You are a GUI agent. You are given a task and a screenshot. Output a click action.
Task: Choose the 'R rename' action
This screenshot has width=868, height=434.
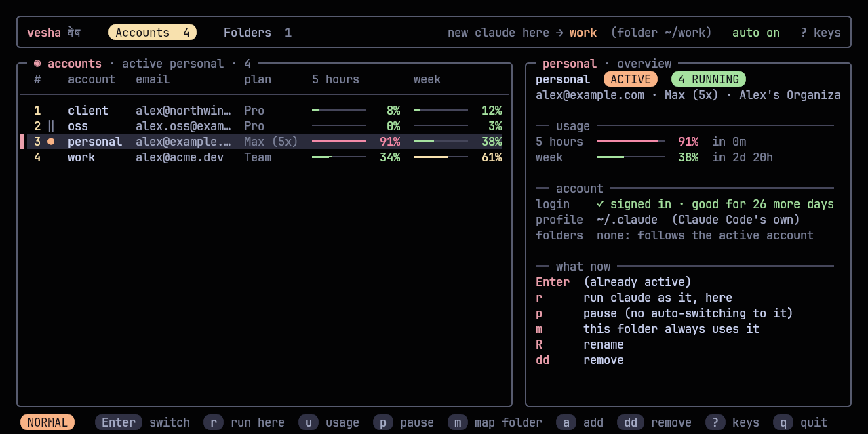pos(580,344)
